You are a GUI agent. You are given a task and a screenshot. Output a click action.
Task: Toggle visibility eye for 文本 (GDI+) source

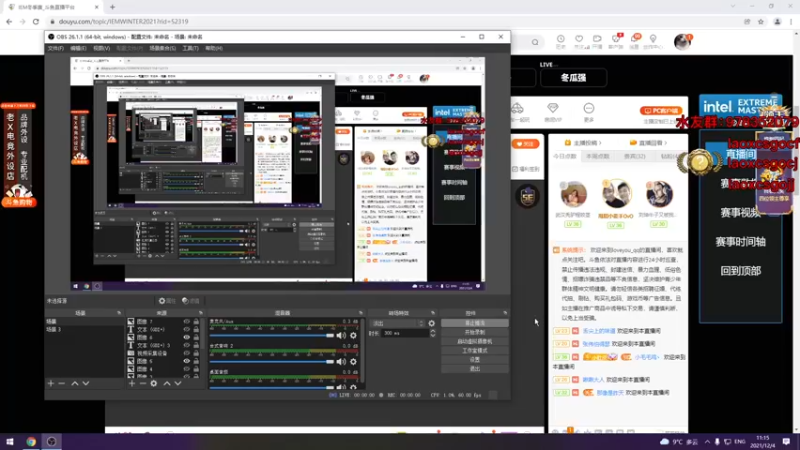tap(187, 330)
